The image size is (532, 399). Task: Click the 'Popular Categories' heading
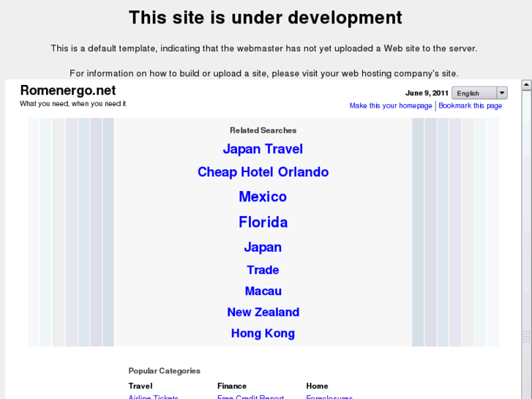pyautogui.click(x=164, y=371)
